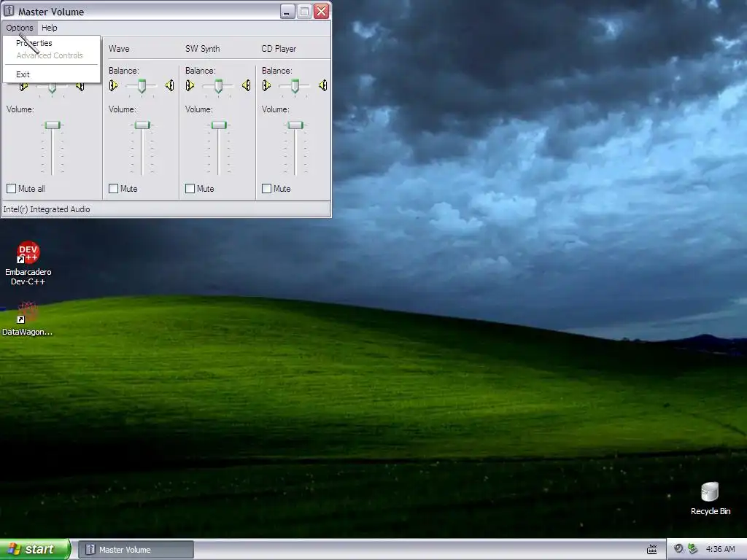The image size is (747, 560).
Task: Click the Options menu in the menu bar
Action: coord(20,28)
